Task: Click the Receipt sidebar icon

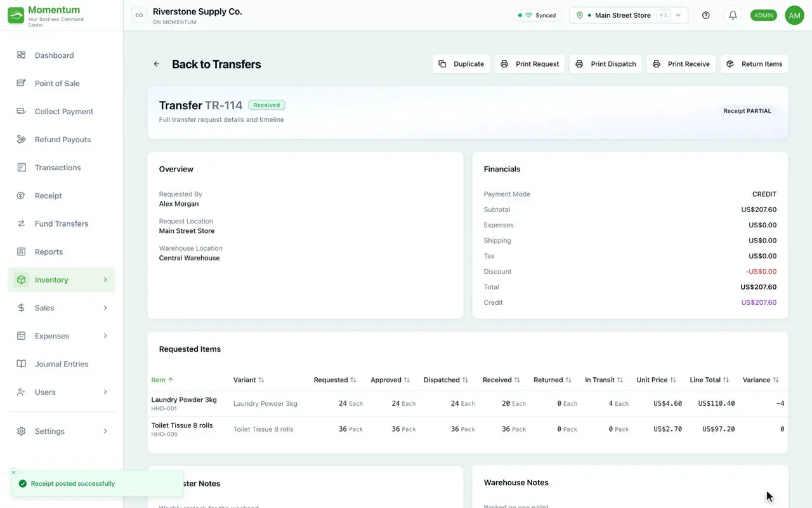Action: pos(22,196)
